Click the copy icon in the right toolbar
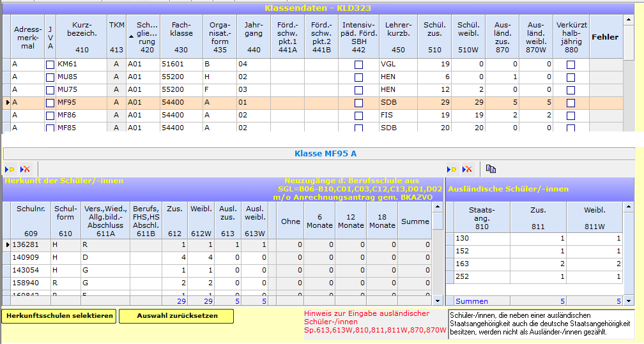Screen dimensions: 644x344 tap(491, 168)
